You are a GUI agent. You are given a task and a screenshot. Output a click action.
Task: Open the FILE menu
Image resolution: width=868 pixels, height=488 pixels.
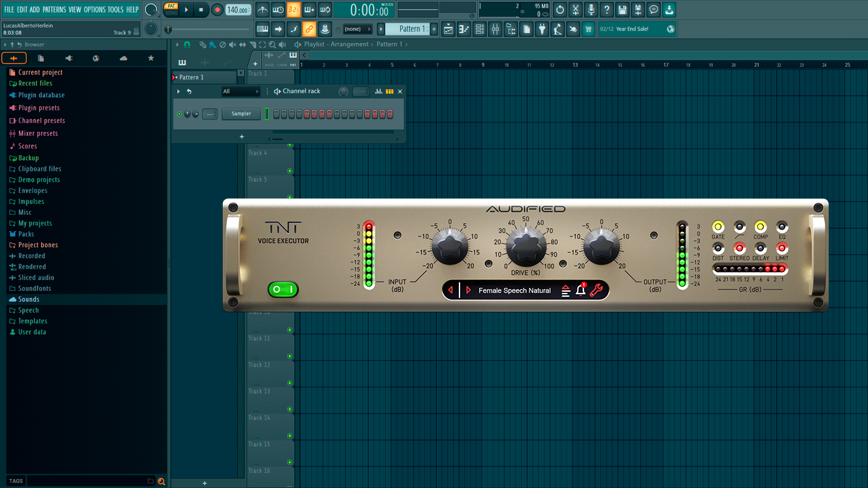point(9,10)
